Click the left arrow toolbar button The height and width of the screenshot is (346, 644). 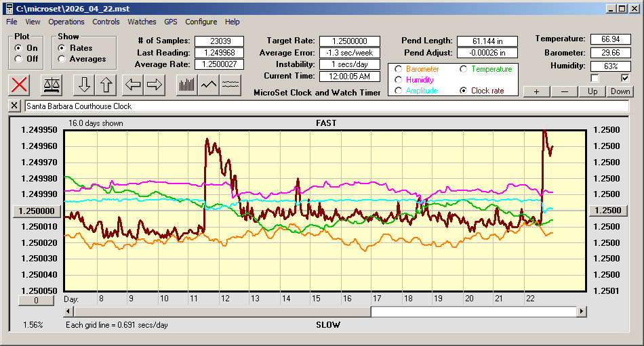coord(132,85)
